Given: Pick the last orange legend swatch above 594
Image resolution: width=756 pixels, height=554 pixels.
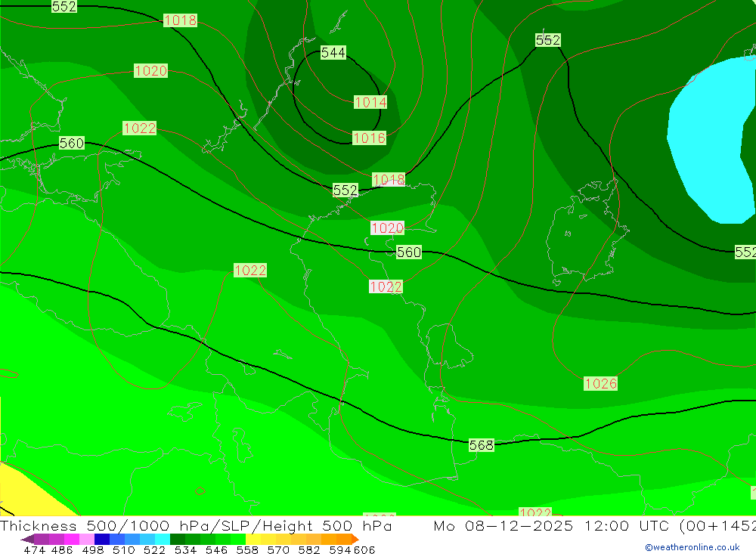Looking at the screenshot, I should tap(344, 539).
